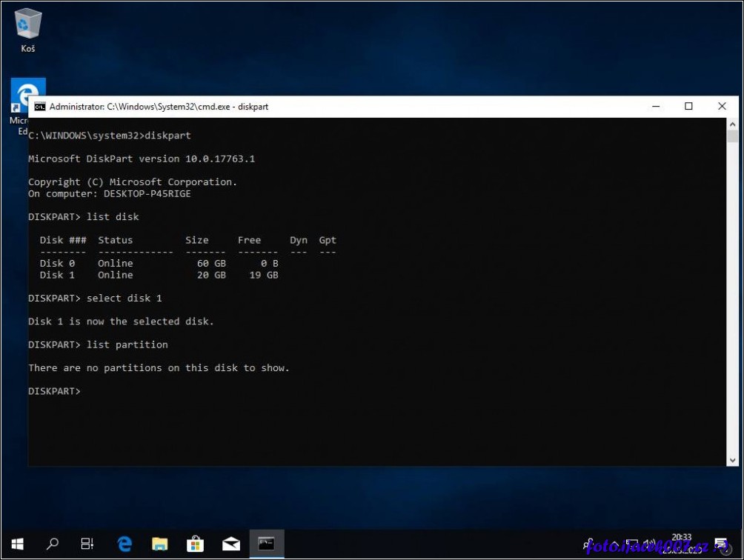The width and height of the screenshot is (744, 560).
Task: Click the console scrollbar down arrow
Action: tap(732, 459)
